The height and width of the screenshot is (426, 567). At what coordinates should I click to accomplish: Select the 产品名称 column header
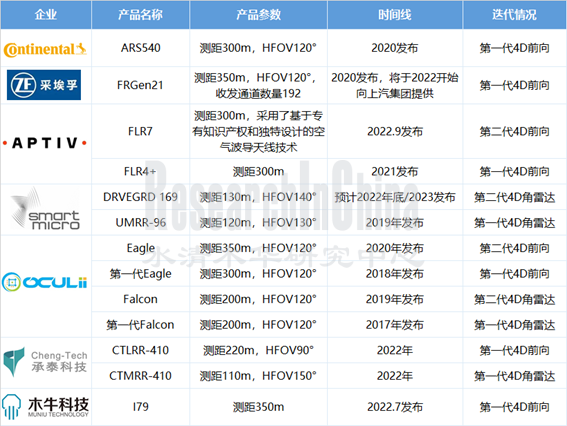point(140,14)
